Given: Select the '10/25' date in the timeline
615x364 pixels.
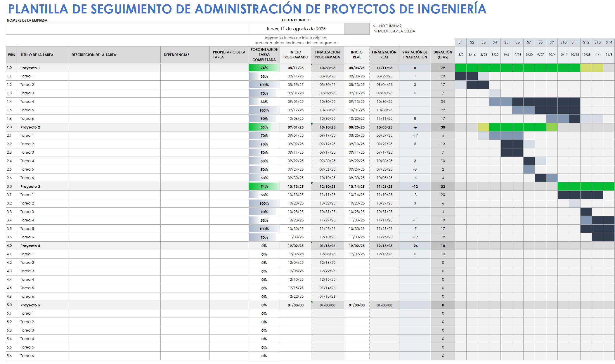Looking at the screenshot, I should 586,55.
